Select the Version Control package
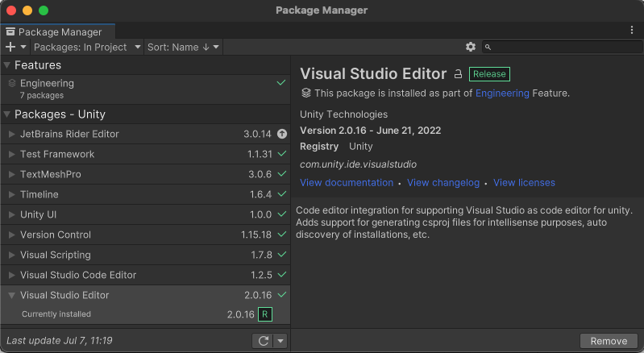 pyautogui.click(x=56, y=235)
